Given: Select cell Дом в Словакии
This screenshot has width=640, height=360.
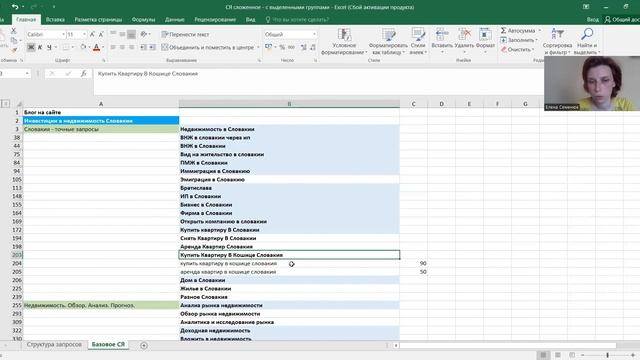Looking at the screenshot, I should (289, 280).
